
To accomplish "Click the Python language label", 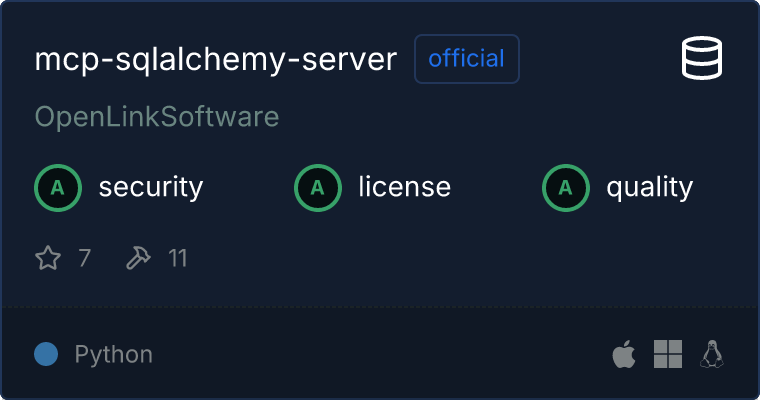I will (x=113, y=354).
